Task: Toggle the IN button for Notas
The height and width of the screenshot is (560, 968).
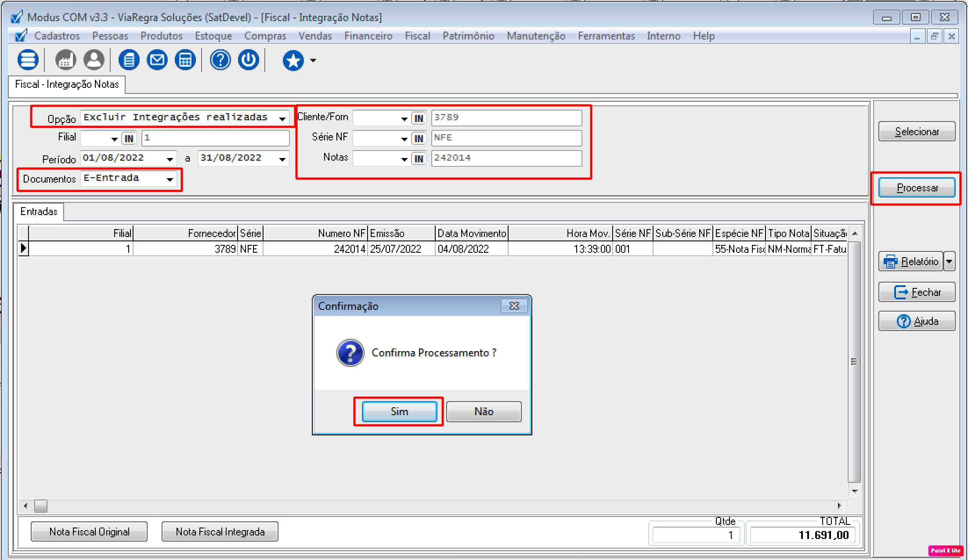Action: pos(419,159)
